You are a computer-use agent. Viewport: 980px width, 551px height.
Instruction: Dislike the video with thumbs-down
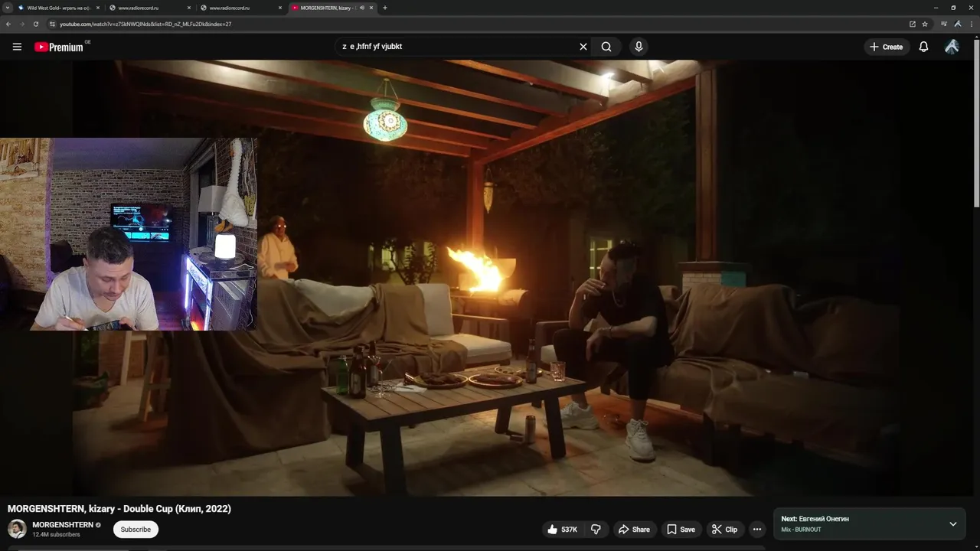(x=596, y=529)
